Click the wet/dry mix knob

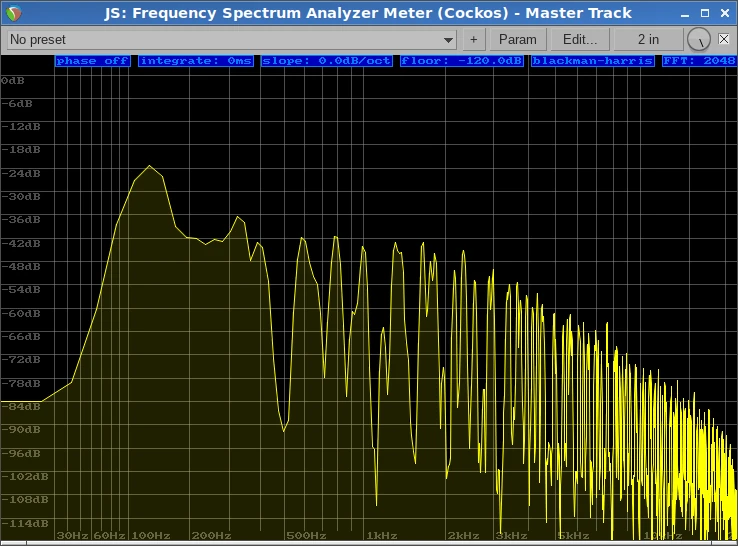(699, 40)
